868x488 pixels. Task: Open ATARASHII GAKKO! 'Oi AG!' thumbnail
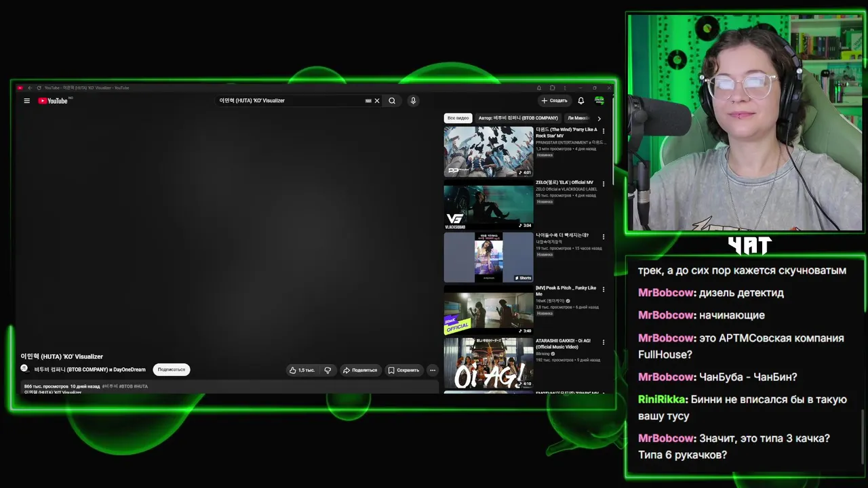click(489, 363)
